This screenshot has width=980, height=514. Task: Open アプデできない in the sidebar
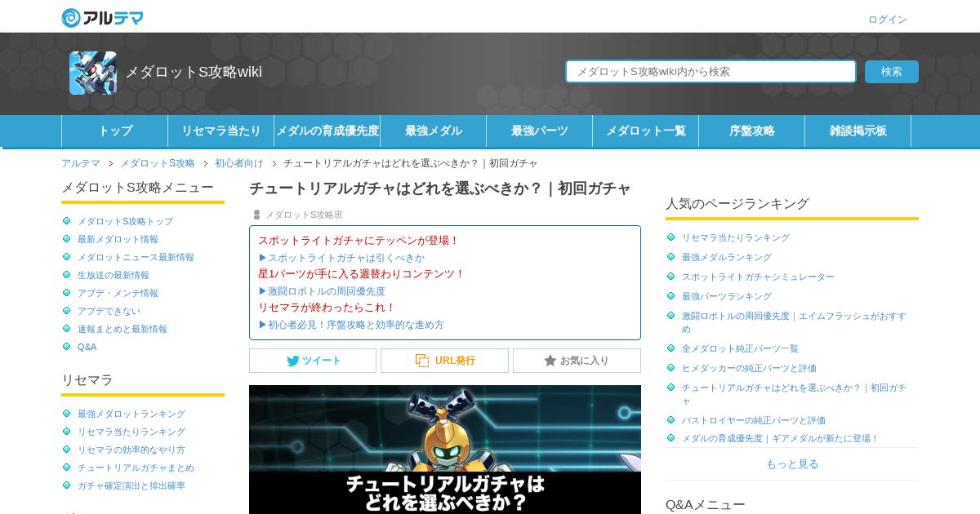coord(109,311)
